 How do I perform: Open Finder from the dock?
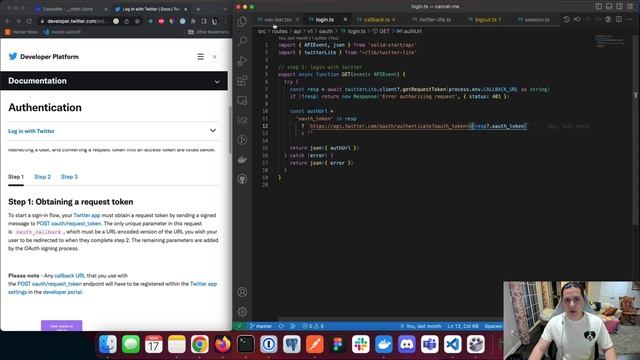click(108, 344)
